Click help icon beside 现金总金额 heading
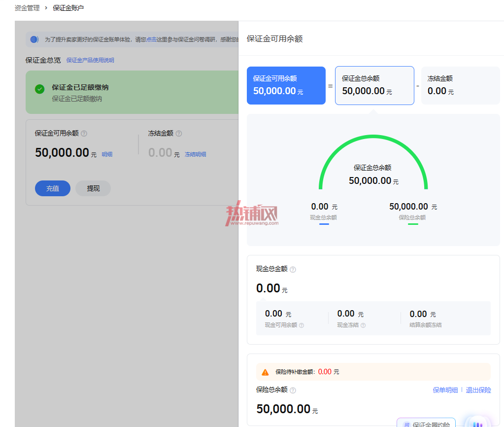 [x=293, y=270]
